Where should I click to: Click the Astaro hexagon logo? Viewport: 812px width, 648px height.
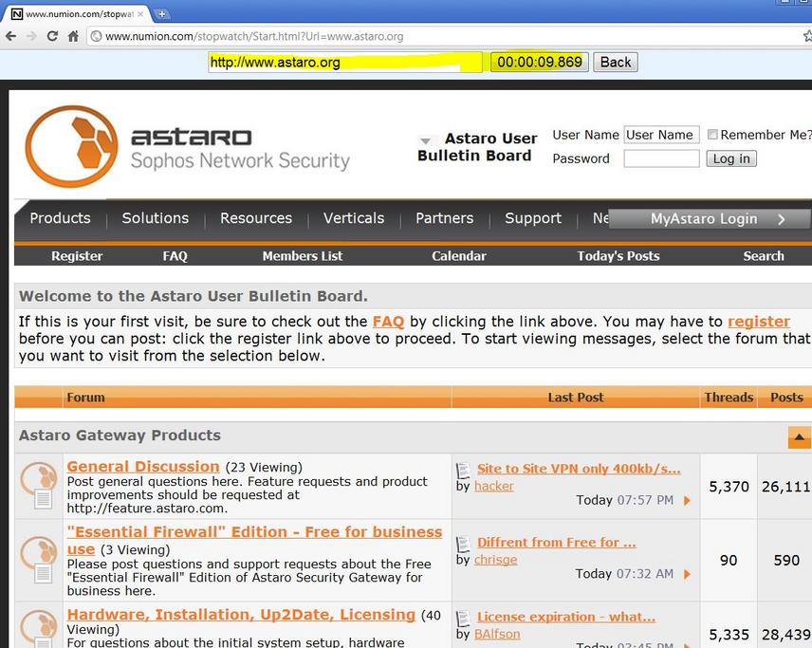(71, 146)
